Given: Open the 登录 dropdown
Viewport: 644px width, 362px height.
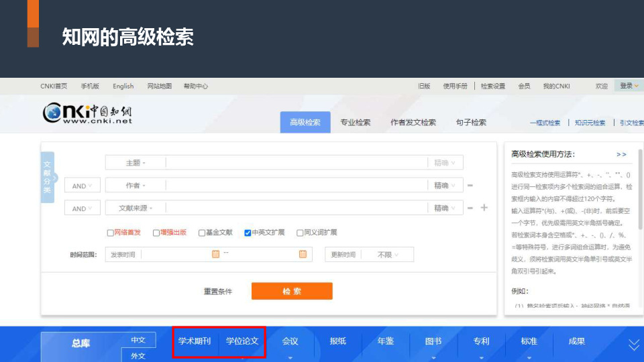Looking at the screenshot, I should 629,85.
